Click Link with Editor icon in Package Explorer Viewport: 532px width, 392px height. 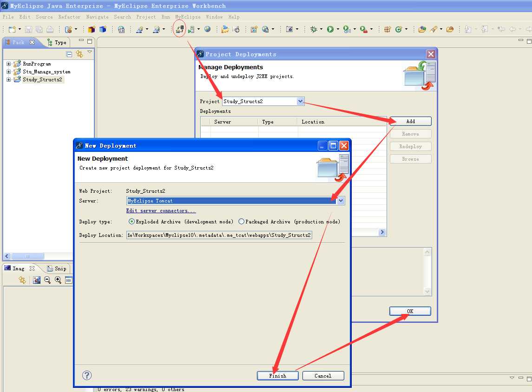point(79,53)
